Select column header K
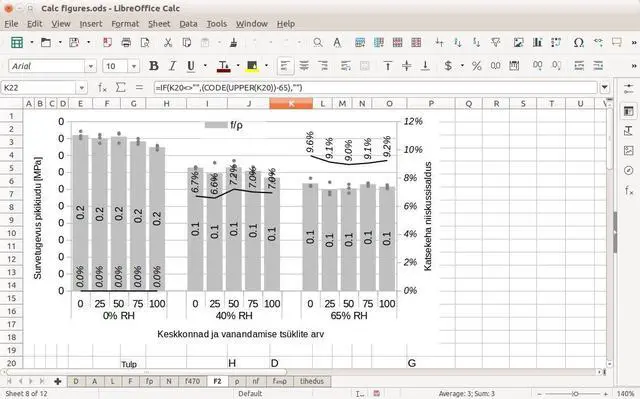Screen dimensions: 640x399 click(x=291, y=104)
